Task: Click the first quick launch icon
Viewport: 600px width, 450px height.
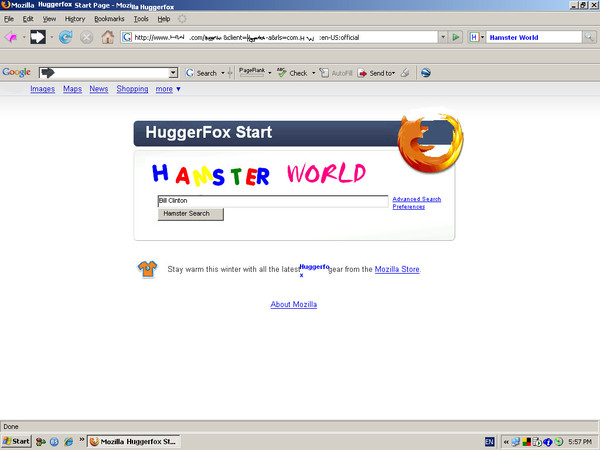Action: [x=41, y=442]
